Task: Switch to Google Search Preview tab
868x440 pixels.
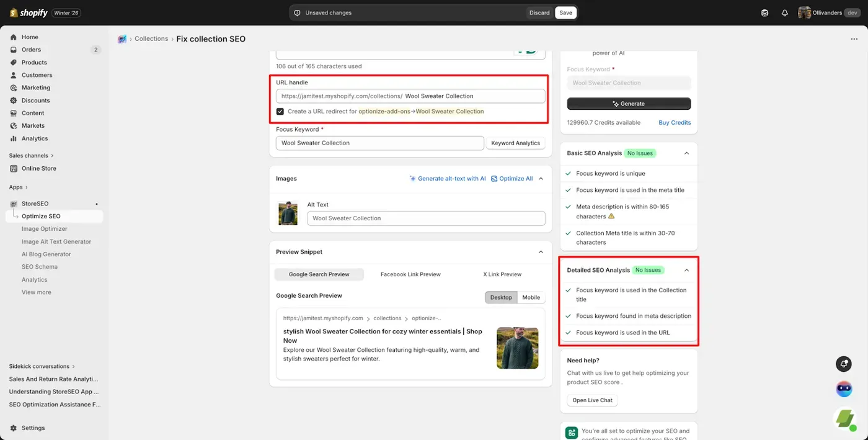Action: (x=319, y=274)
